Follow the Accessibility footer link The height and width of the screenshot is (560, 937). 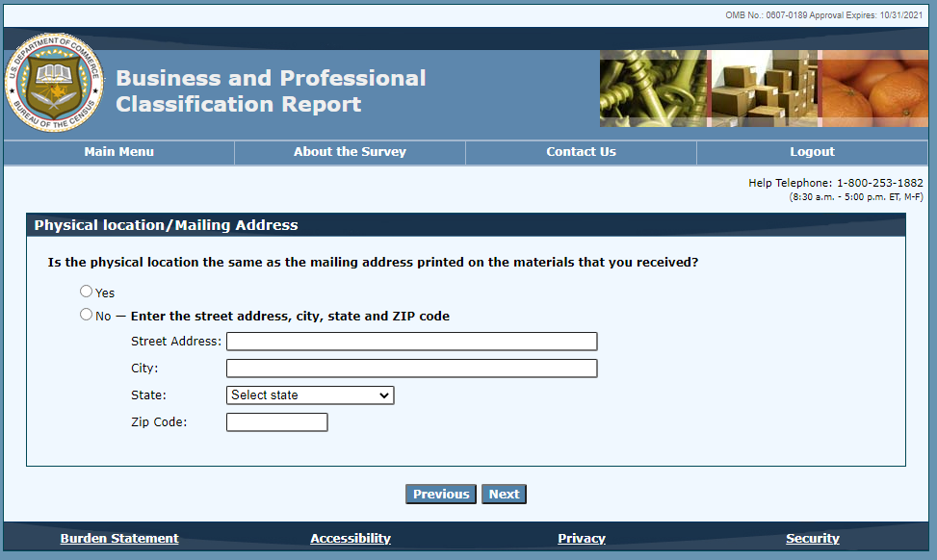(x=351, y=539)
